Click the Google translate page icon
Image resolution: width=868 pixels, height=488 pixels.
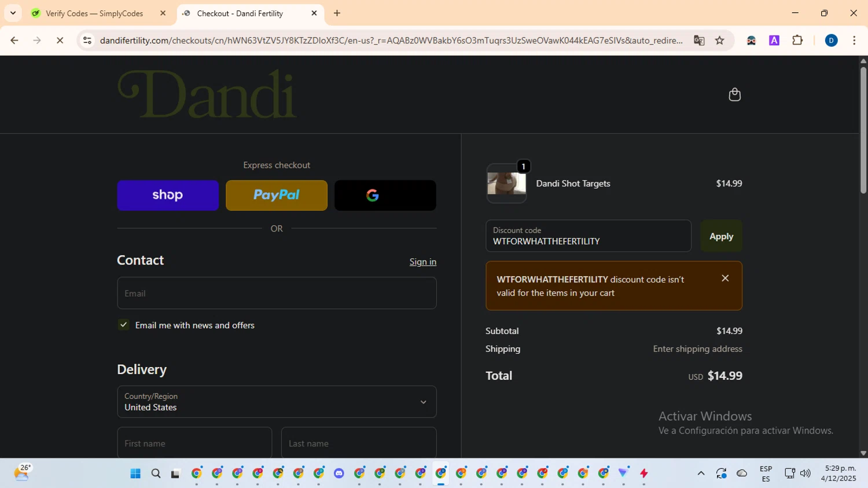(699, 41)
